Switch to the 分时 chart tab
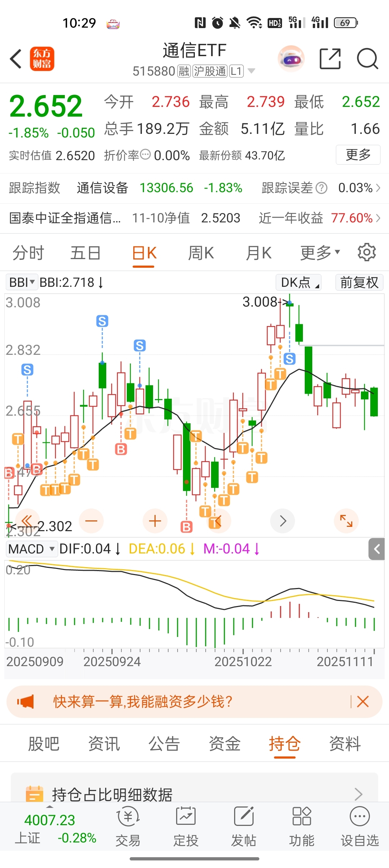 click(28, 253)
